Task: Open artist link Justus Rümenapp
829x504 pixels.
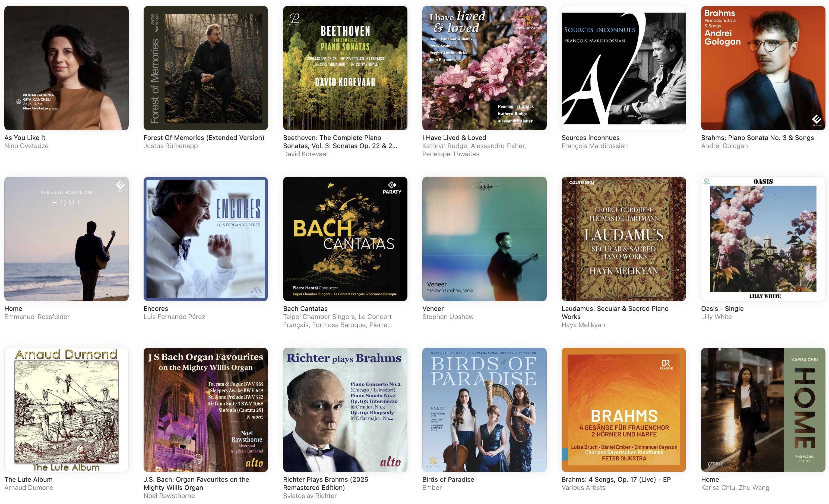Action: click(x=170, y=146)
